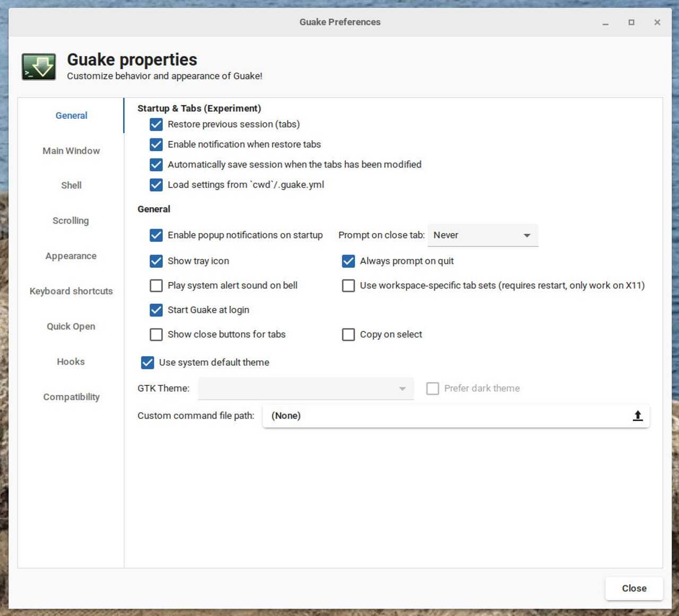Uncheck Always prompt on quit
Viewport: 679px width, 616px height.
pos(348,261)
